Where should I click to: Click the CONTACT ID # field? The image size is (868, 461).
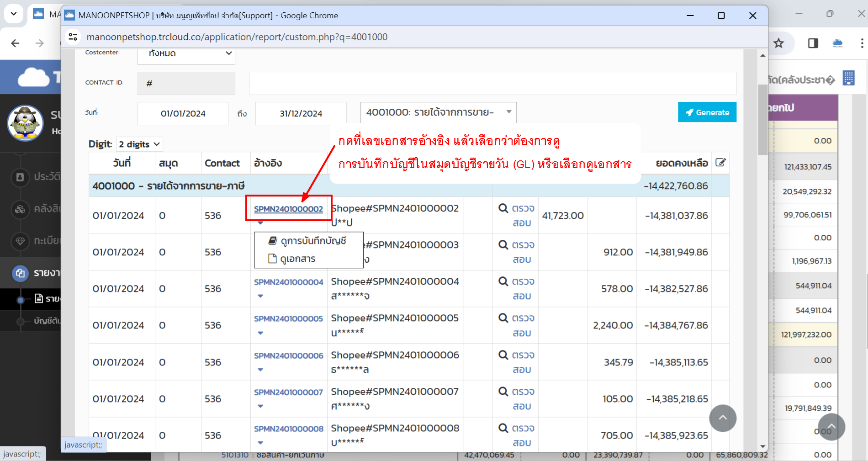[x=186, y=83]
